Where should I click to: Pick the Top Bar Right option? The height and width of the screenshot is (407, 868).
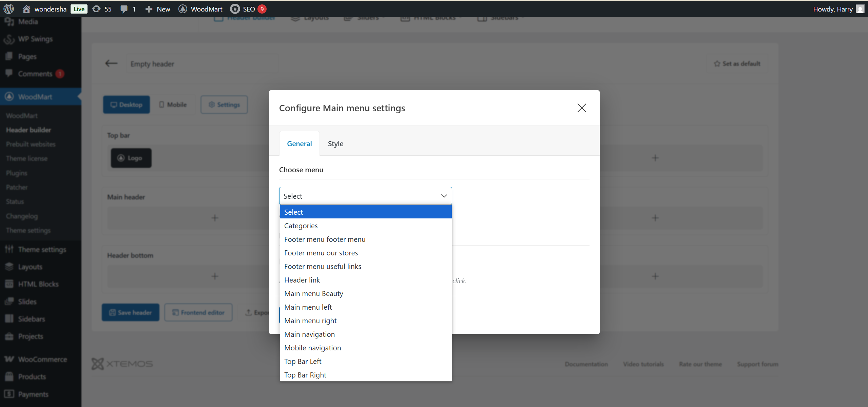pos(305,375)
